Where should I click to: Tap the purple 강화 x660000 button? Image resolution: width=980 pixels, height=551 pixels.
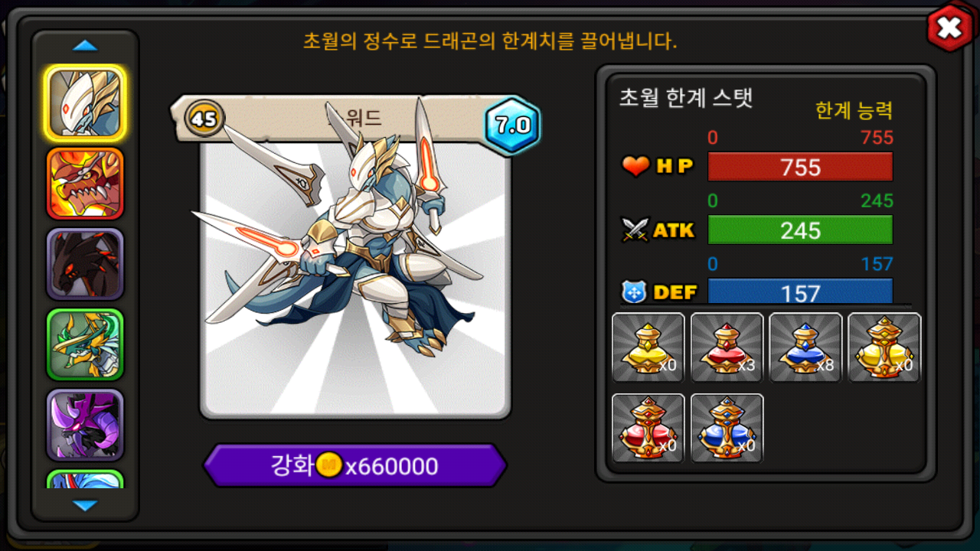tap(354, 465)
